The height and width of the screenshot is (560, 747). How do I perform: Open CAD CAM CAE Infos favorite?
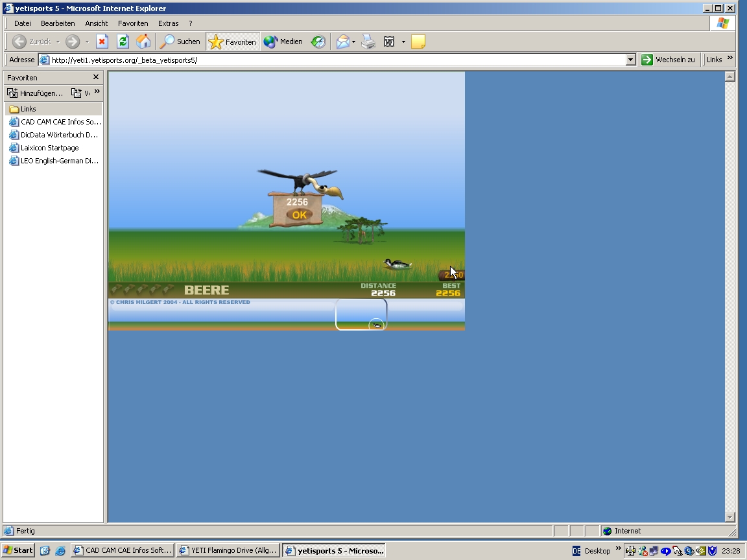(x=55, y=122)
